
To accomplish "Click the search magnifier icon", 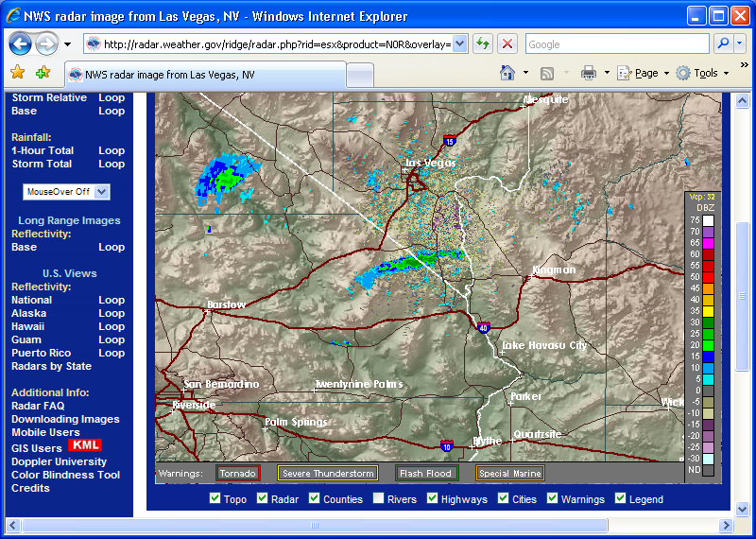I will point(723,43).
